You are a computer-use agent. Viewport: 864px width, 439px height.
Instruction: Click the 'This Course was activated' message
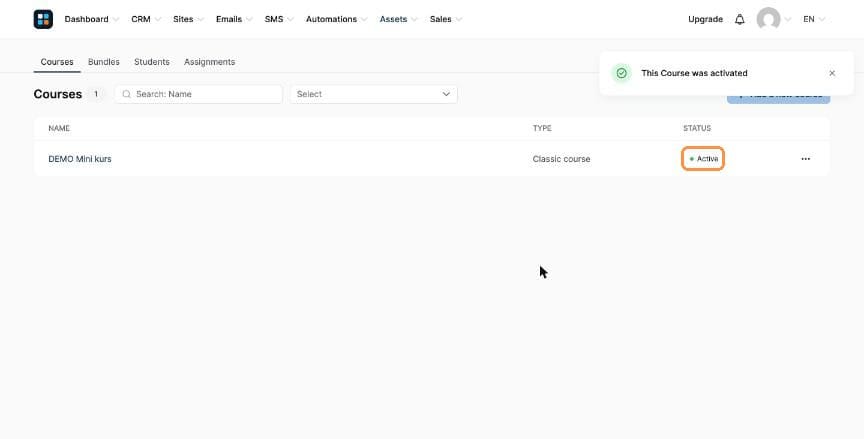[694, 73]
